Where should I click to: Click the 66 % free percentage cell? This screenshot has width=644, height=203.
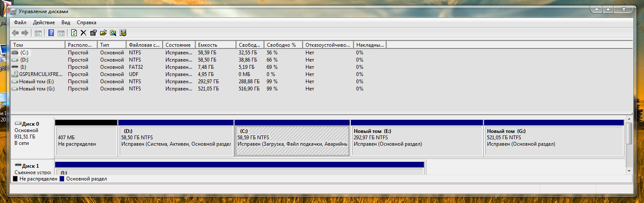272,60
